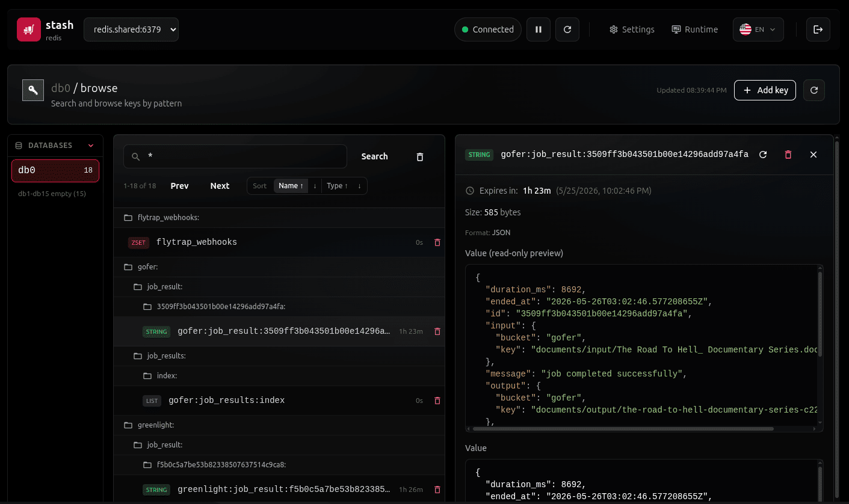Collapse the DATABASES section chevron
Viewport: 849px width, 504px height.
pyautogui.click(x=91, y=146)
